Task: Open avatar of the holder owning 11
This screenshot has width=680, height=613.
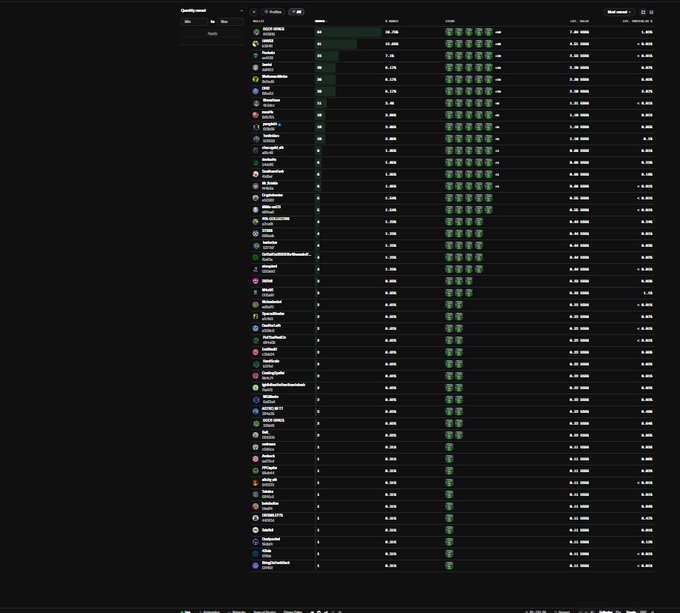Action: [256, 103]
